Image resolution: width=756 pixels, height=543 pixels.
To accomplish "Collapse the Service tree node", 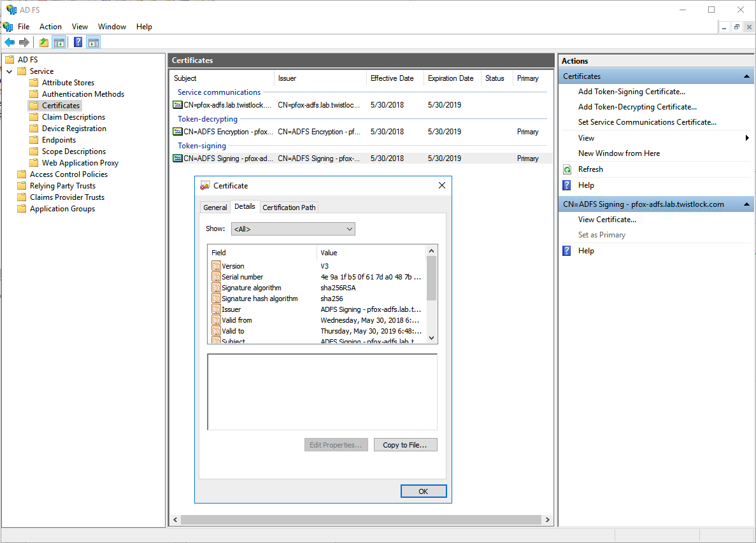I will tap(9, 71).
